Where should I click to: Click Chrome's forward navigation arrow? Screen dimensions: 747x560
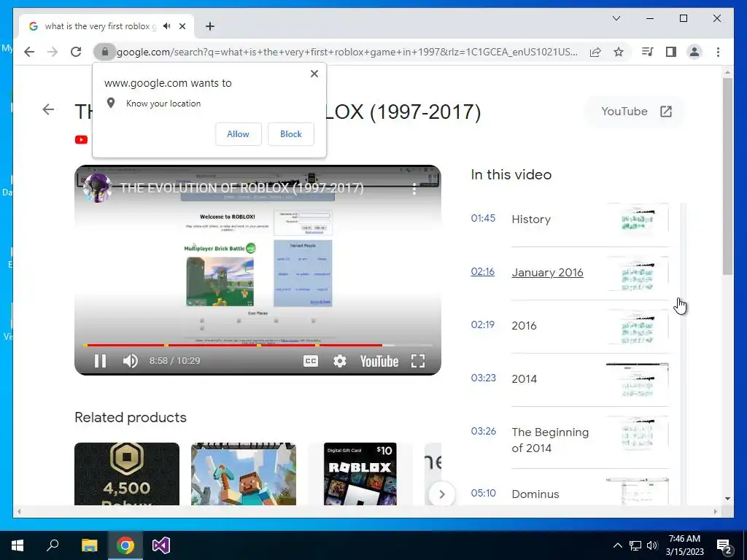(x=53, y=52)
